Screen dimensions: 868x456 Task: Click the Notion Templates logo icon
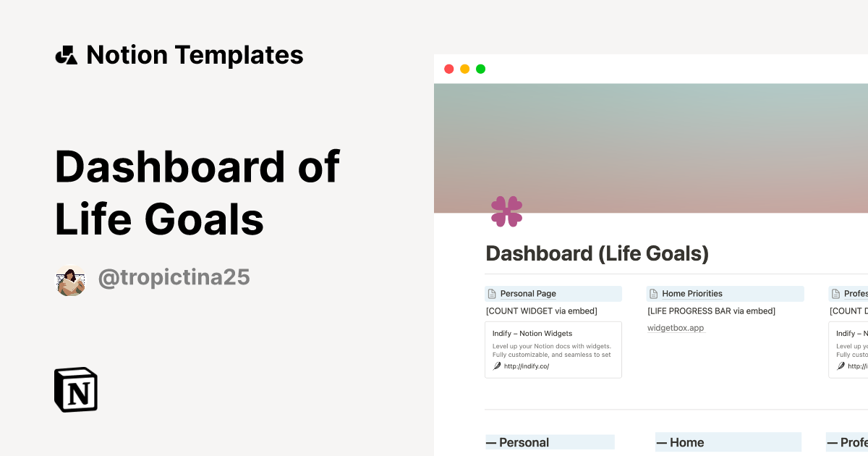66,54
